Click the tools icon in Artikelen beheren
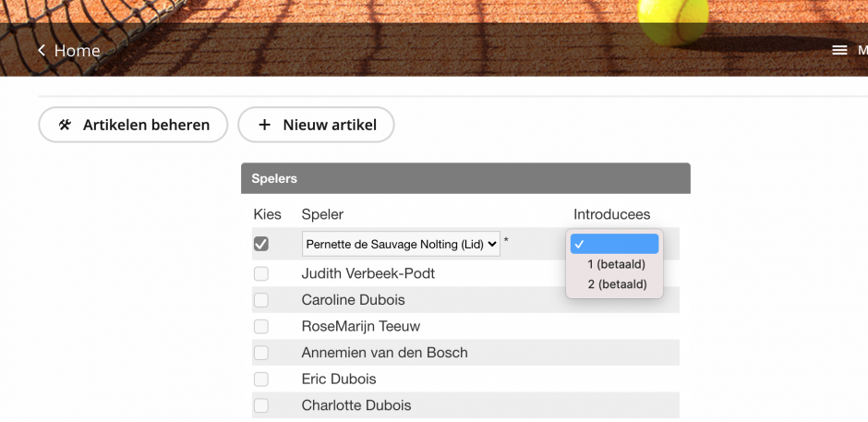868x422 pixels. pos(65,125)
